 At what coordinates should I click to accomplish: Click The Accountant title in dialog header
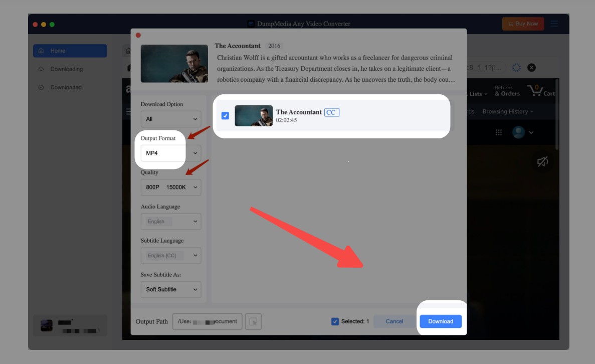click(x=238, y=46)
